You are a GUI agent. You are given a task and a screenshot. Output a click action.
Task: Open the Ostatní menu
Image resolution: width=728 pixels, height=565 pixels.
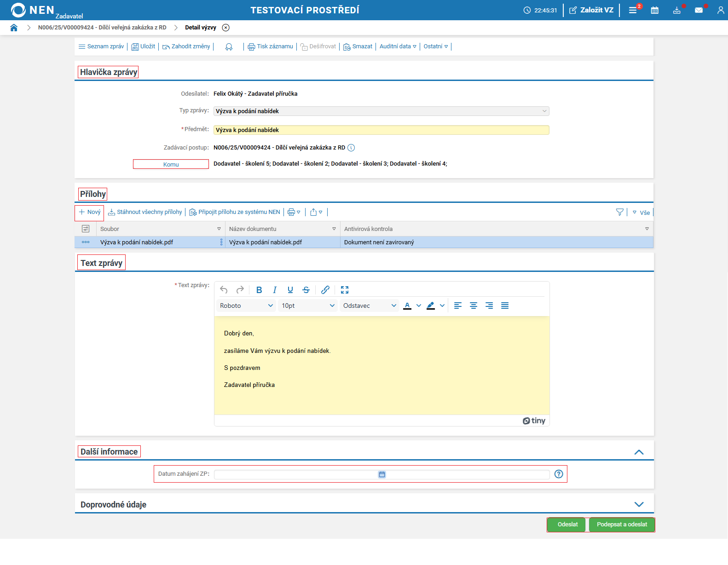click(x=435, y=46)
